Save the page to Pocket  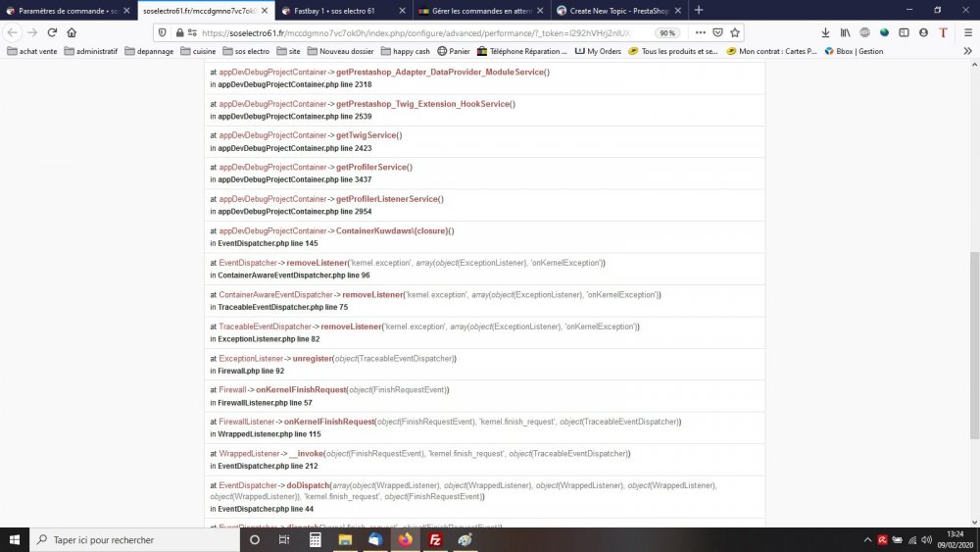(718, 32)
